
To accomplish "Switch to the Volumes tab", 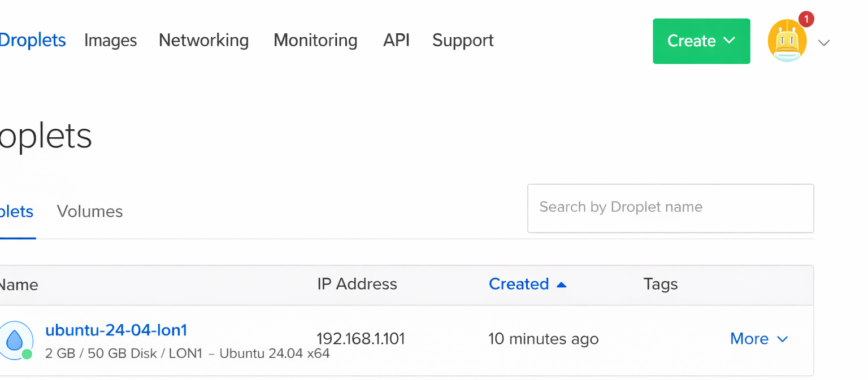I will (90, 212).
